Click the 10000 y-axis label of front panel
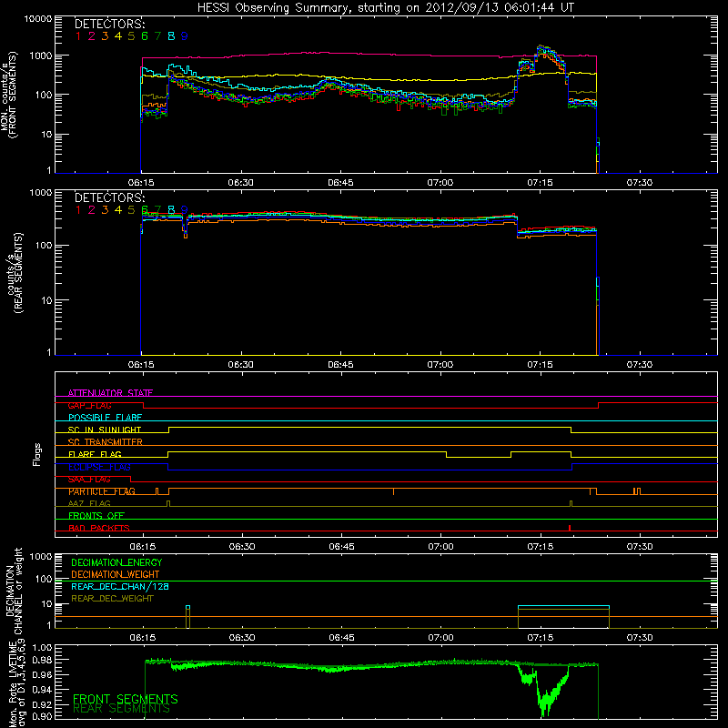This screenshot has height=728, width=728. [38, 19]
